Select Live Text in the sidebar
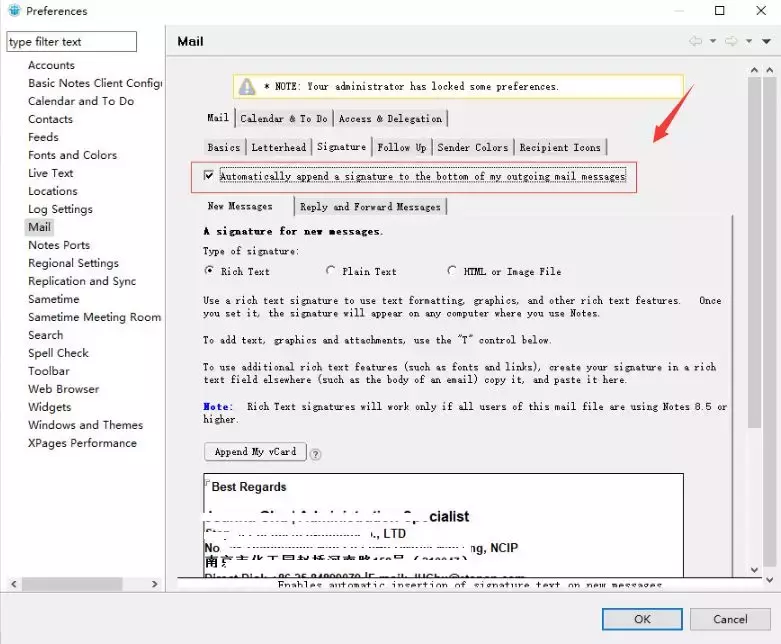Screen dimensions: 781x644 point(51,173)
